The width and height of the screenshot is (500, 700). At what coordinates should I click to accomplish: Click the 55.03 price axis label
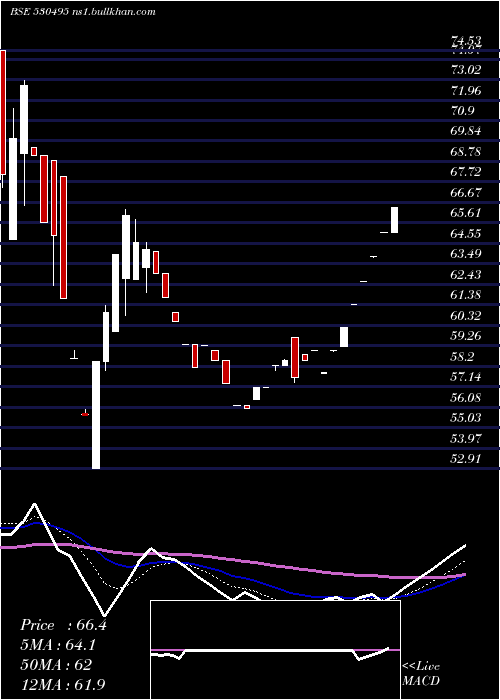tap(466, 418)
